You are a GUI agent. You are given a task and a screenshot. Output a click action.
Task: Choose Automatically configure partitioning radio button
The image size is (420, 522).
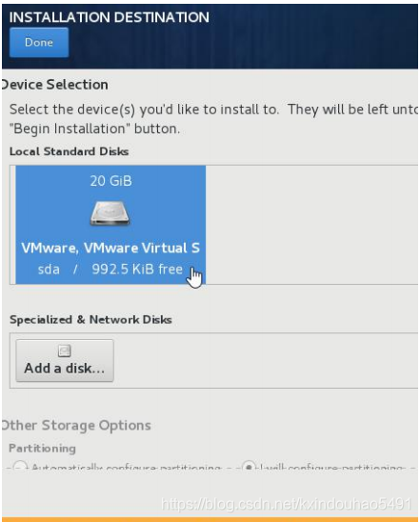20,466
